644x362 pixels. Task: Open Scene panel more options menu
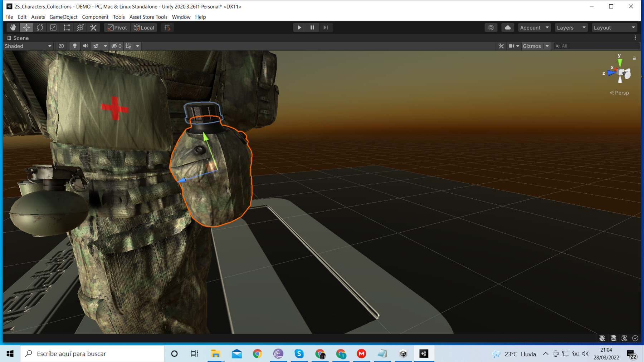[635, 38]
